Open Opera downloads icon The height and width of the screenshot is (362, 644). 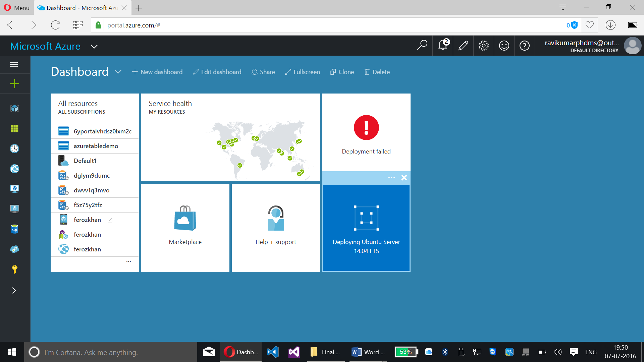[x=610, y=25]
